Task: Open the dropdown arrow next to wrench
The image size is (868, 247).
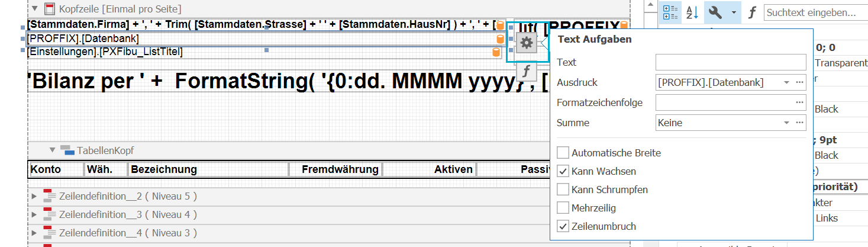Action: coord(734,12)
